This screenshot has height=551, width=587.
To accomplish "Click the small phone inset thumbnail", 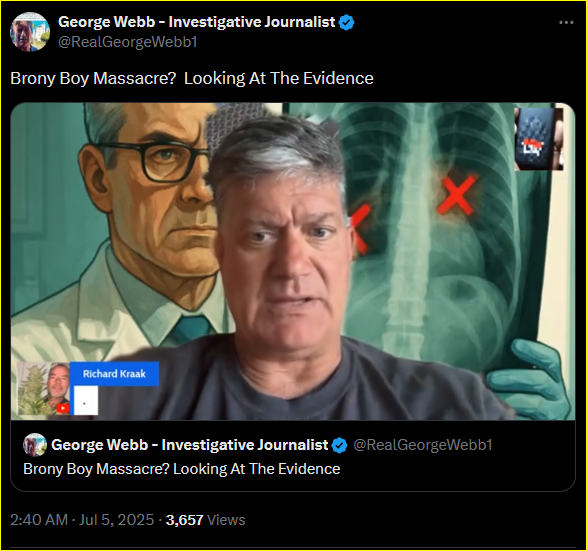I will tap(539, 139).
